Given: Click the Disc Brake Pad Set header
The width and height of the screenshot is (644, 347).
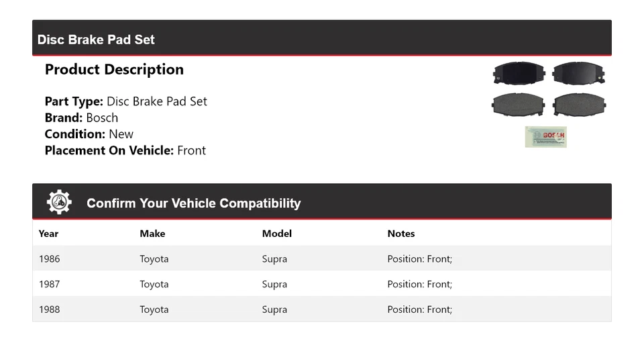Looking at the screenshot, I should (96, 40).
